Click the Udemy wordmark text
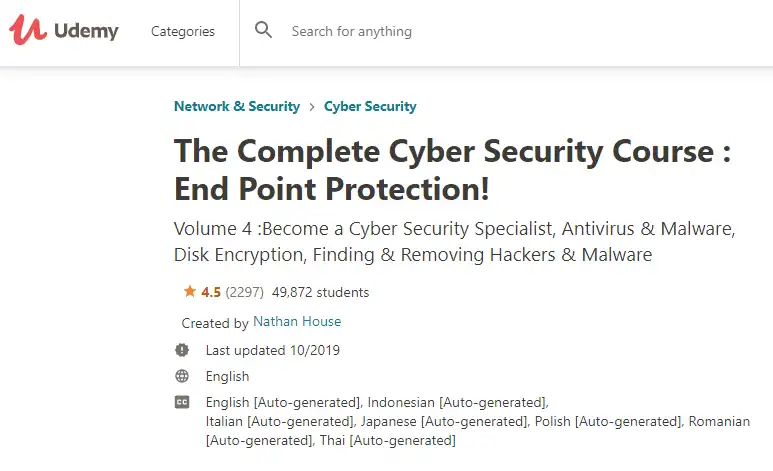The height and width of the screenshot is (471, 773). coord(86,31)
